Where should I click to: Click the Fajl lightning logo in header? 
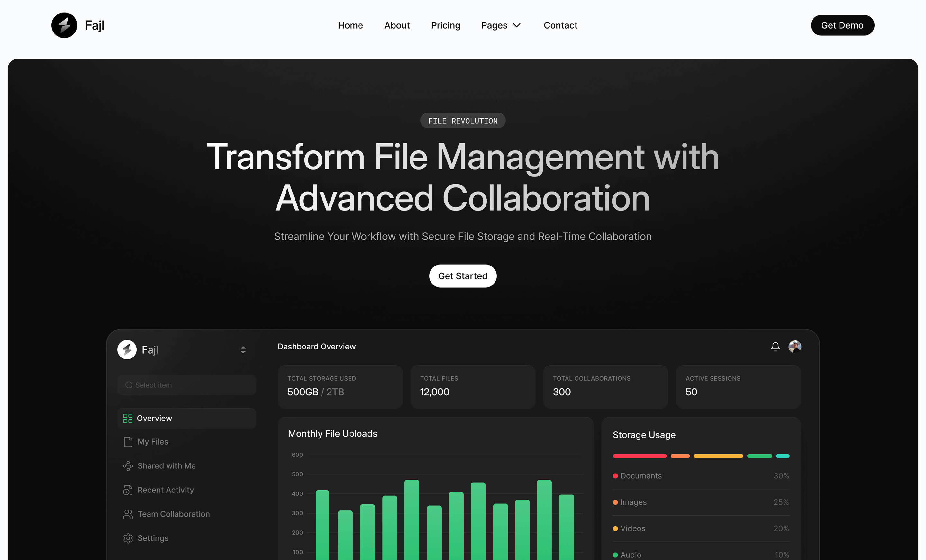coord(64,25)
